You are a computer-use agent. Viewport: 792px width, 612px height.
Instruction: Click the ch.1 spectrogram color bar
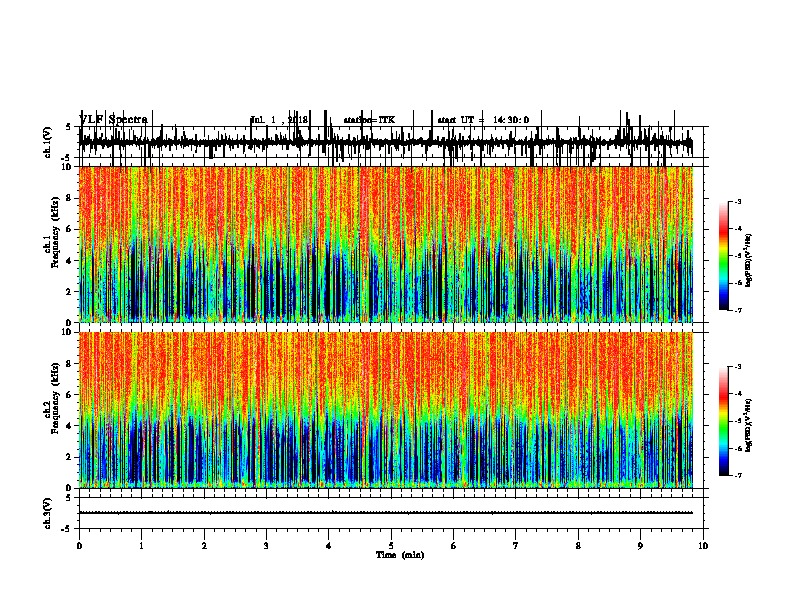[724, 256]
